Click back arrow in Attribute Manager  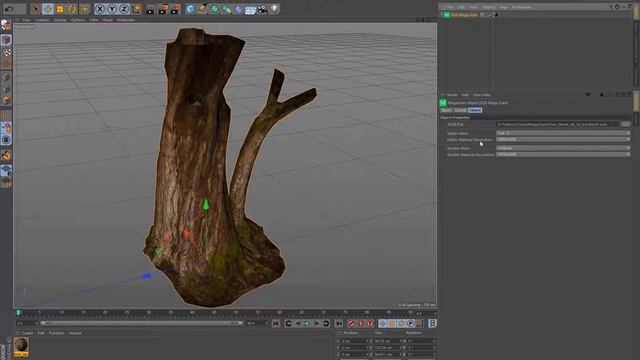(588, 95)
